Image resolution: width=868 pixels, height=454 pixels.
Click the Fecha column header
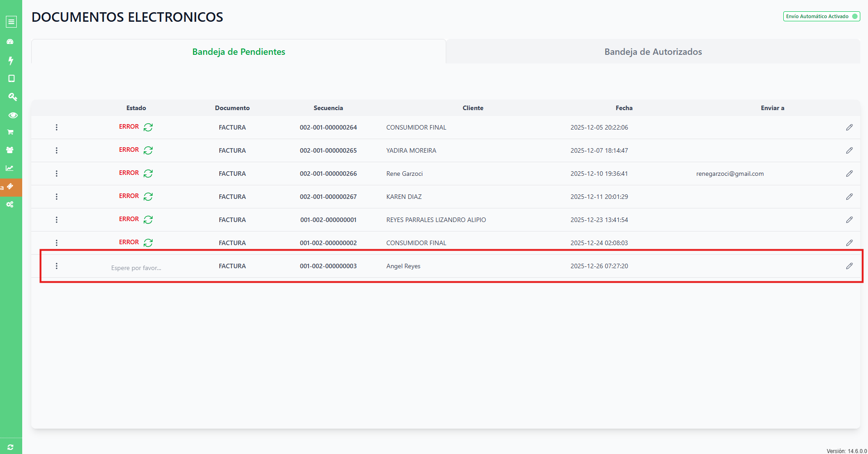coord(624,108)
